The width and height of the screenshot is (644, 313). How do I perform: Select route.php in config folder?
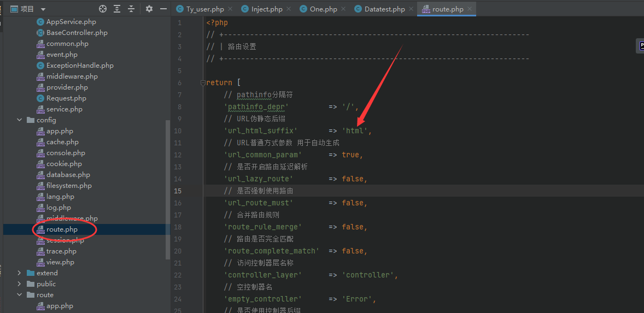62,229
